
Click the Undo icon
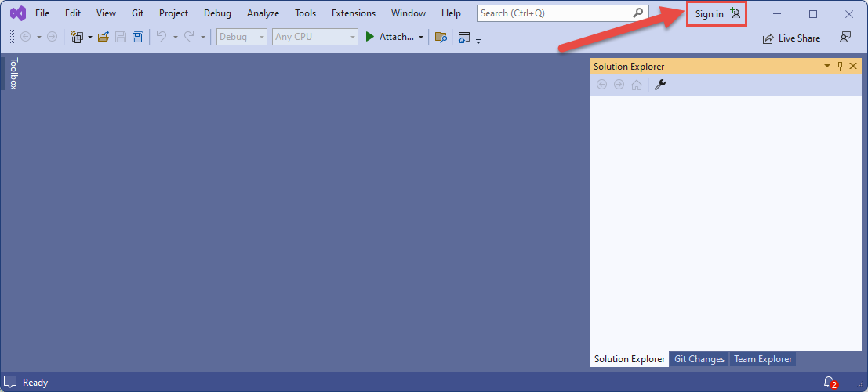pos(161,37)
